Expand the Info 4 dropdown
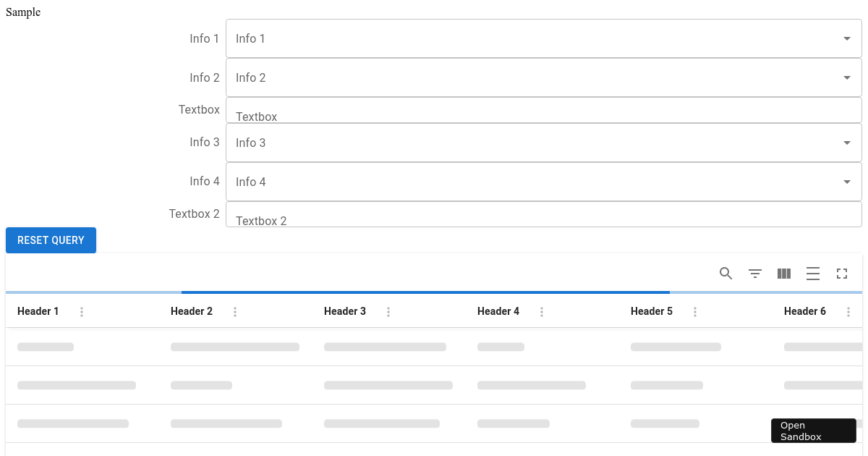 coord(847,182)
